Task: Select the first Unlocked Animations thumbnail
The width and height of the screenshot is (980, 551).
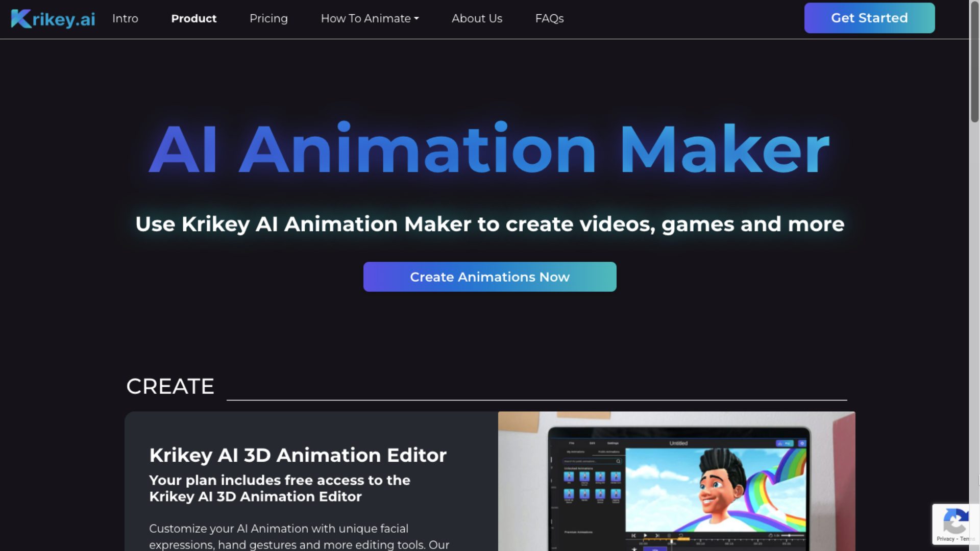Action: click(x=569, y=477)
